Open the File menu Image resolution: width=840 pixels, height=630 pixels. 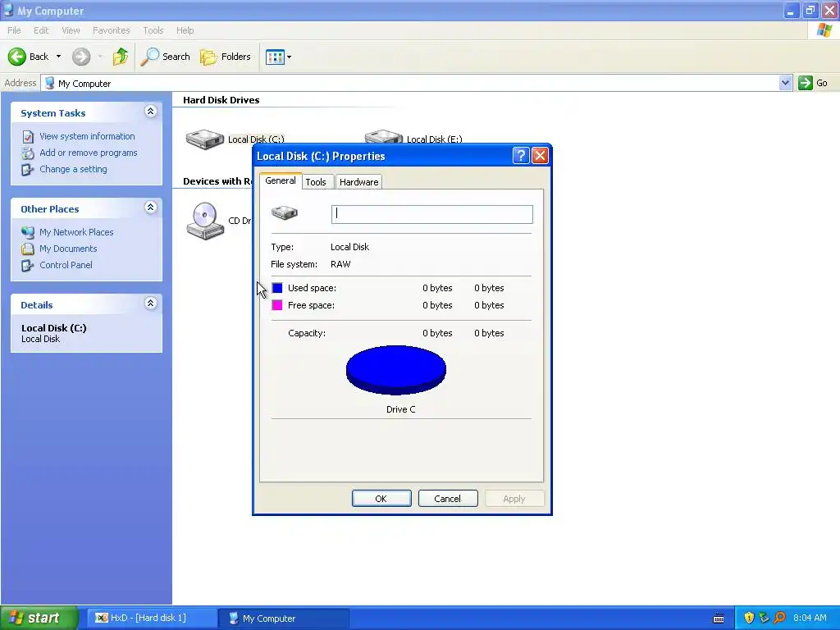click(15, 30)
